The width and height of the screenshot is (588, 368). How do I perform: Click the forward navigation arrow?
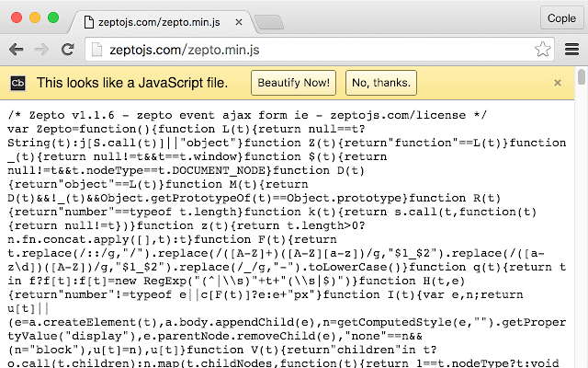click(41, 49)
